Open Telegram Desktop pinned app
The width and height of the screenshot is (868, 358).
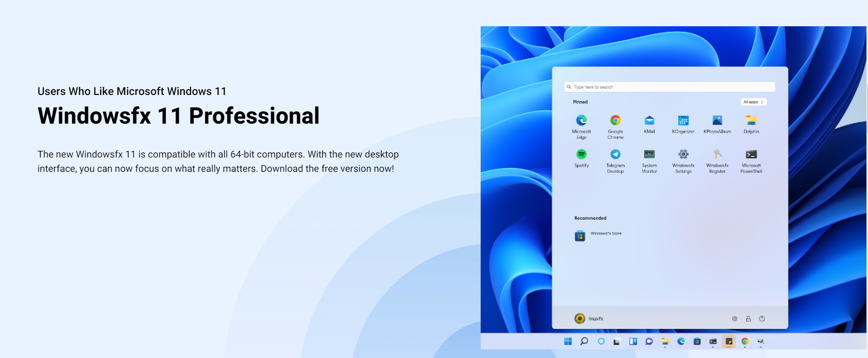coord(615,154)
